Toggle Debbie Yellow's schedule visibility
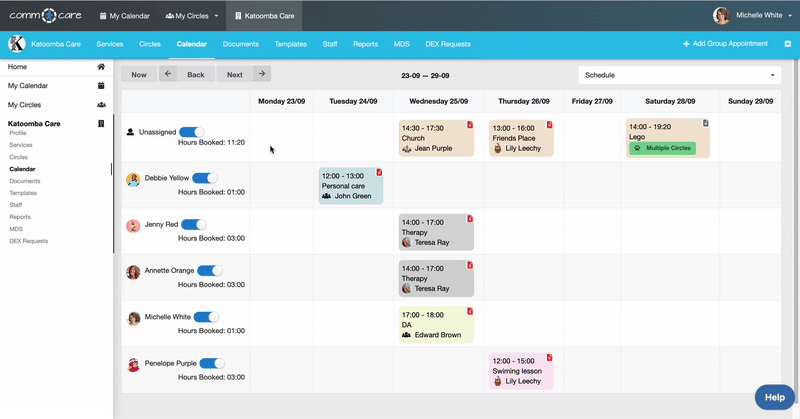This screenshot has width=800, height=419. pos(206,179)
